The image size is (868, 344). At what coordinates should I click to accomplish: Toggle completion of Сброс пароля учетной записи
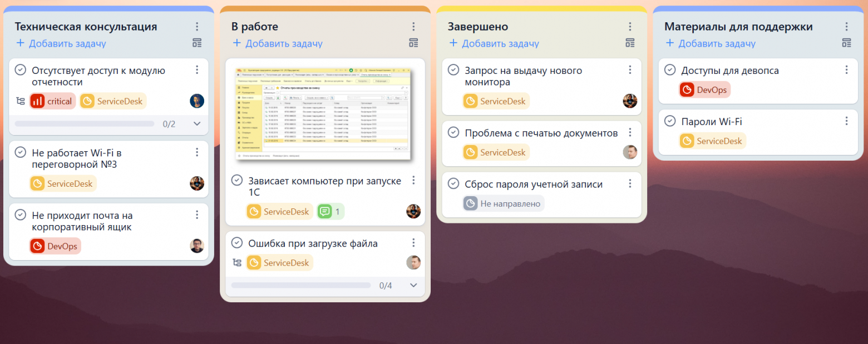coord(453,183)
